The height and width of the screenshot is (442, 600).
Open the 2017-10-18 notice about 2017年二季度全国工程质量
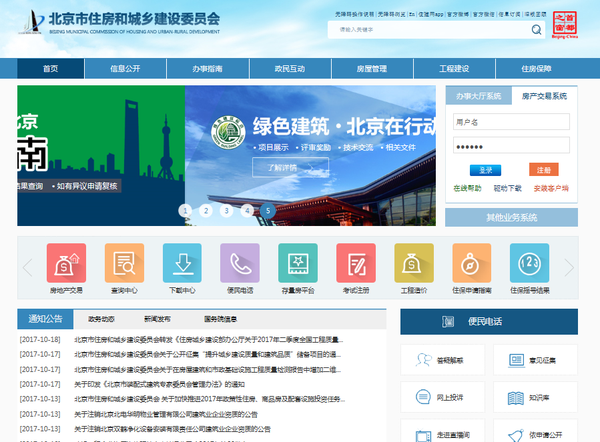click(x=209, y=340)
